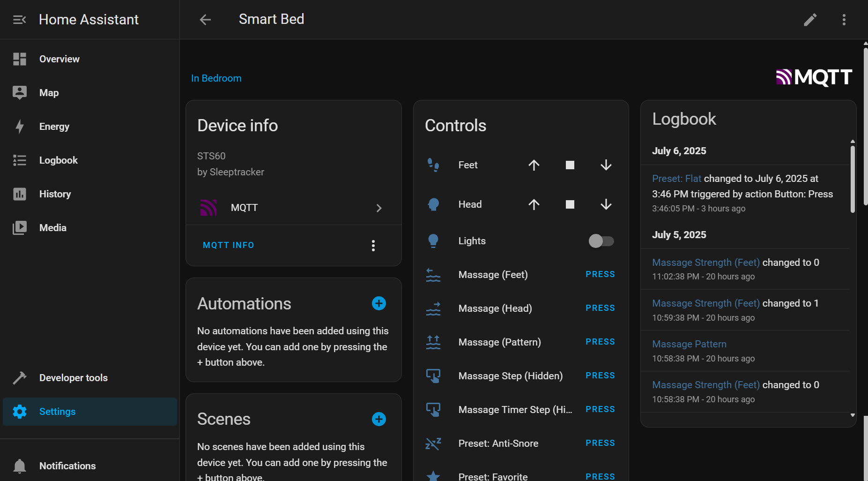The image size is (868, 481).
Task: Expand the MQTT integration row chevron
Action: click(x=379, y=208)
